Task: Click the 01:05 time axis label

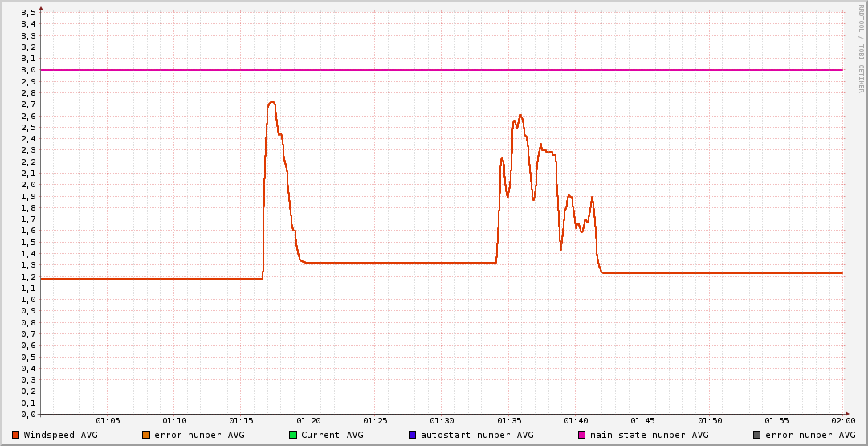Action: coord(108,422)
